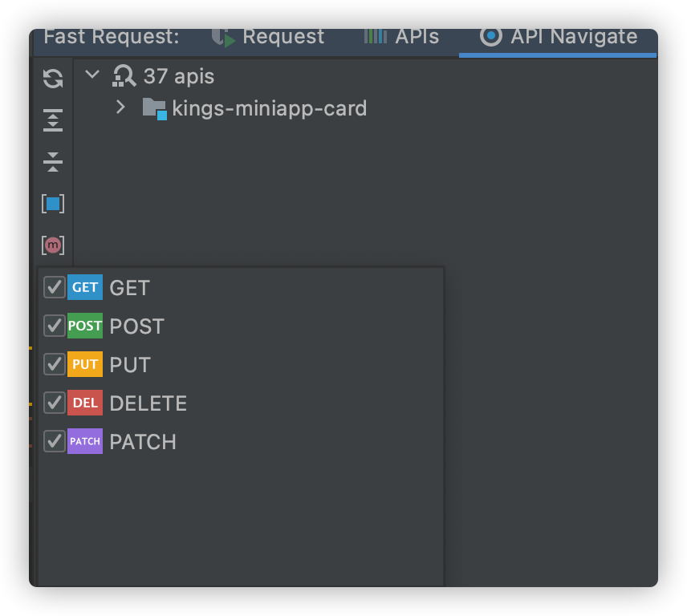This screenshot has width=687, height=616.
Task: Click the orange PUT method badge
Action: (x=84, y=364)
